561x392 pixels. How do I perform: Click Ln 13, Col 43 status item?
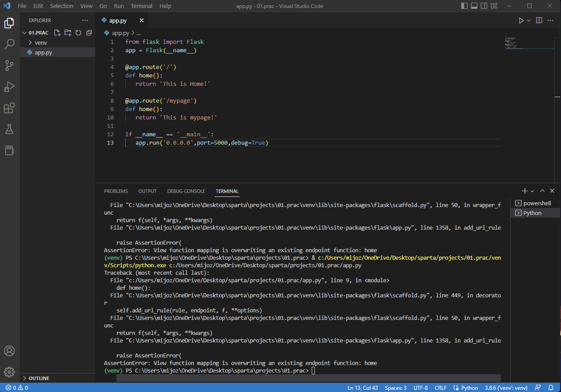[x=363, y=388]
